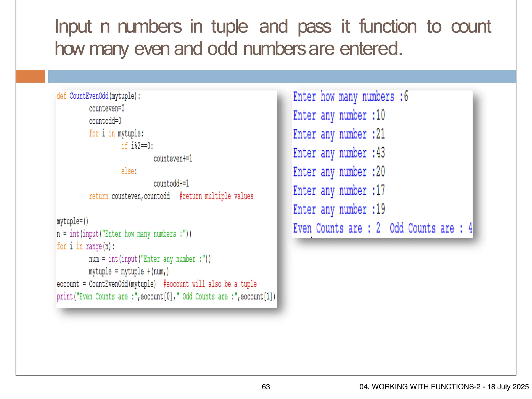The height and width of the screenshot is (399, 532).
Task: Click output line 'Enter any number :10'
Action: pos(339,115)
